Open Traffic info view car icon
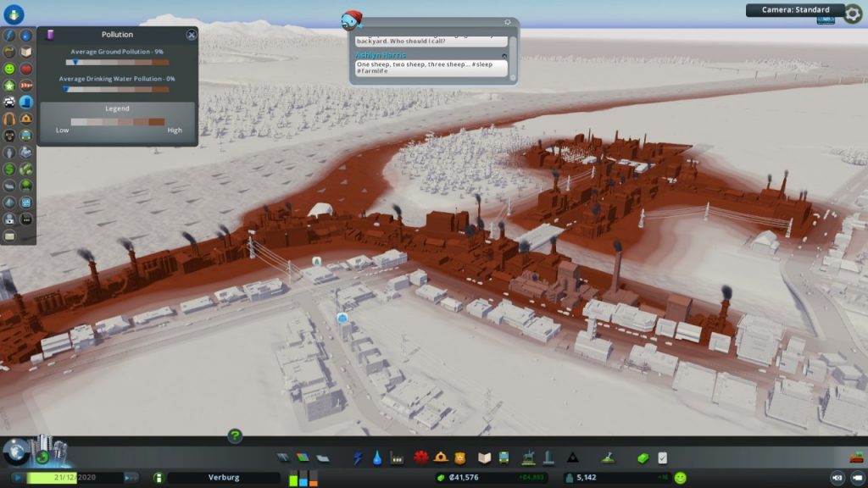 (x=9, y=102)
